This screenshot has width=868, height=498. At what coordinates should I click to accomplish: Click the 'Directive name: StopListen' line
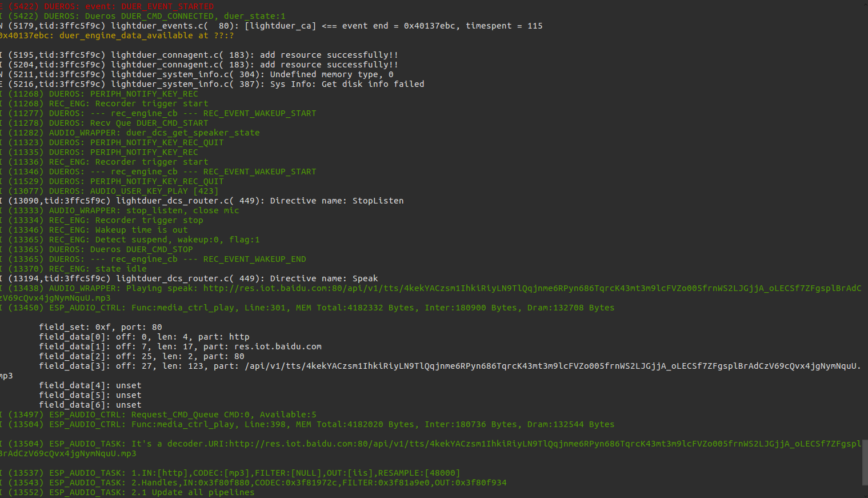[202, 201]
